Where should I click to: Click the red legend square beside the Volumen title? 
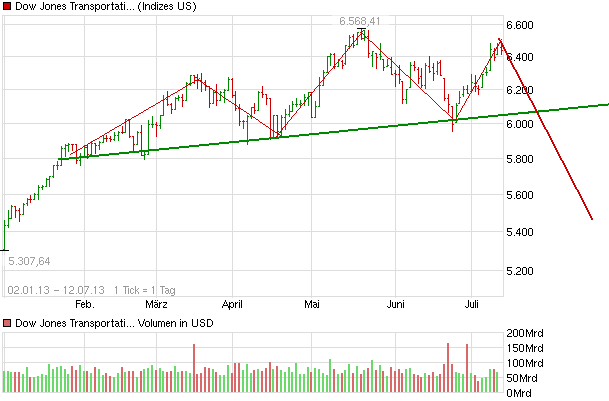pos(7,324)
